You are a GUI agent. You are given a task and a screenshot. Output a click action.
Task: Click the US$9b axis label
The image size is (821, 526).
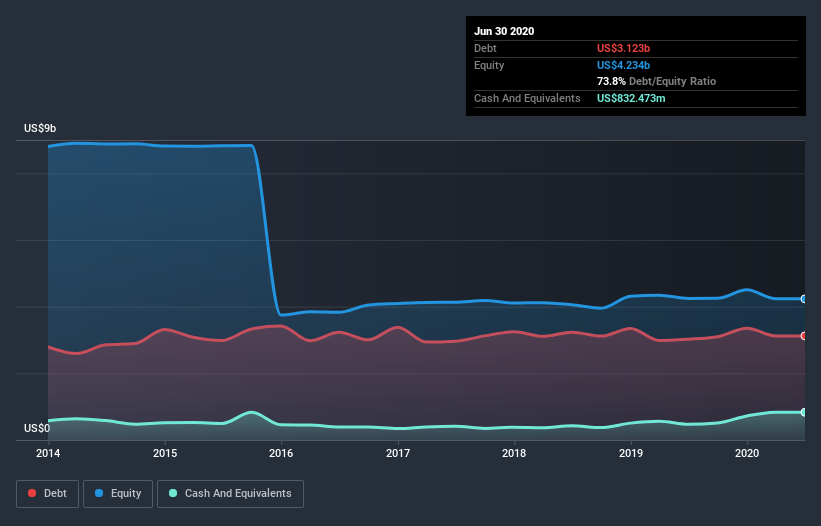(x=40, y=129)
